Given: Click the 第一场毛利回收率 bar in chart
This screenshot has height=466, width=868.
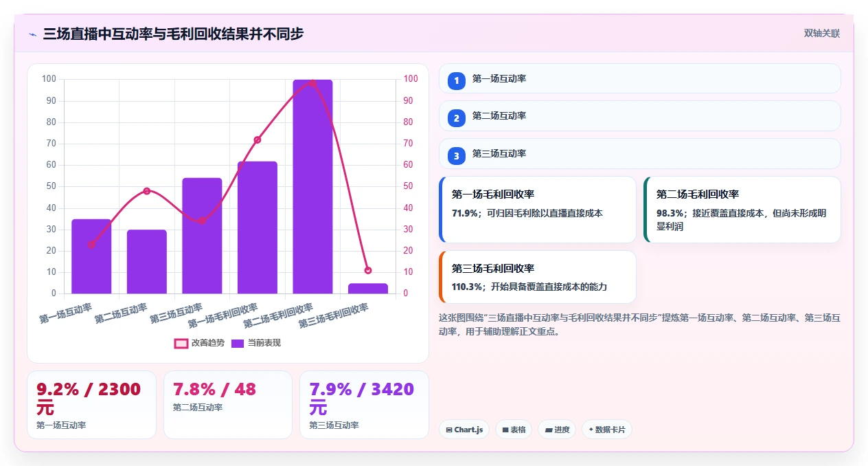Looking at the screenshot, I should tap(258, 228).
